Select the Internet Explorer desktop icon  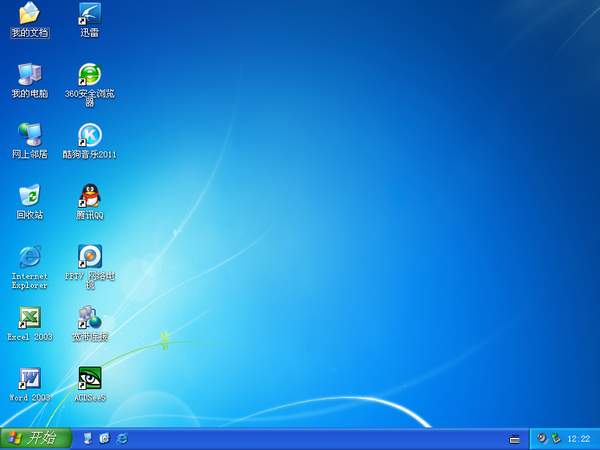[29, 257]
